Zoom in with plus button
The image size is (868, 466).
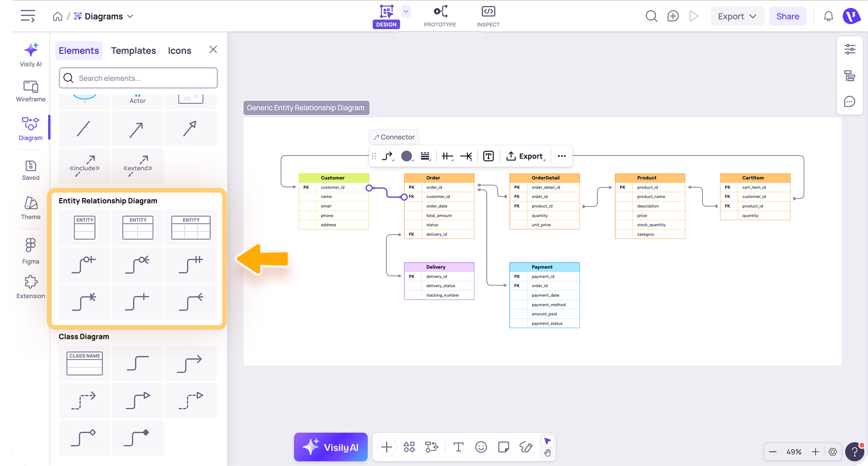click(815, 452)
